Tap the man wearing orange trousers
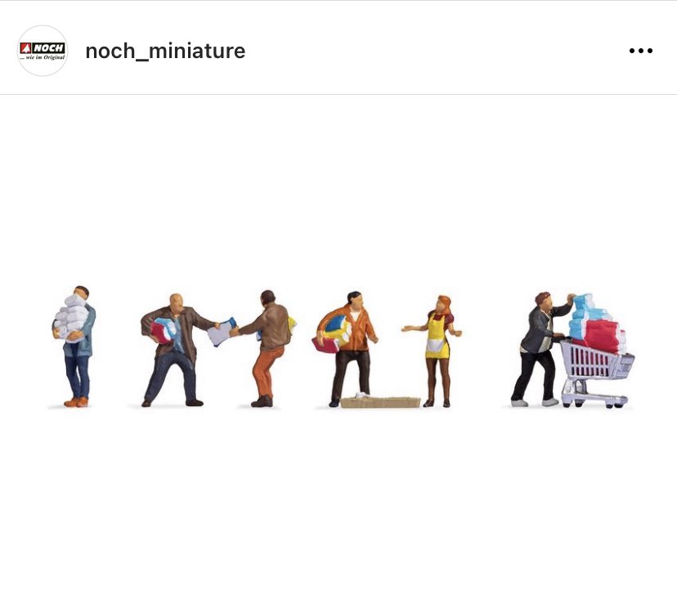This screenshot has height=616, width=677. [x=267, y=348]
